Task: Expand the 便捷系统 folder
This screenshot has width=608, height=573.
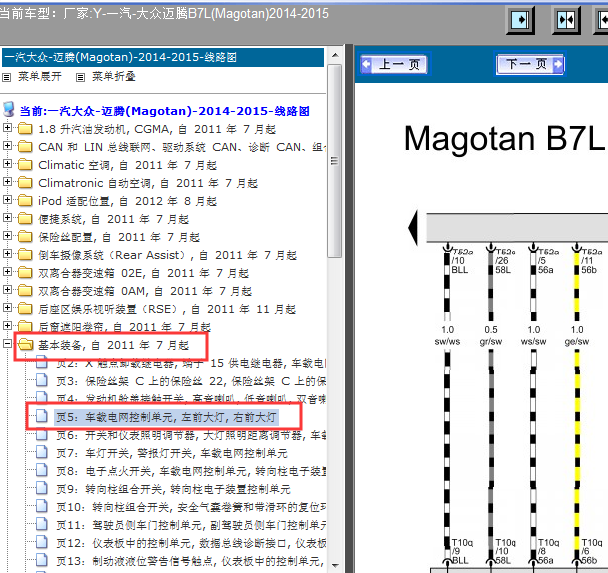Action: pos(7,217)
